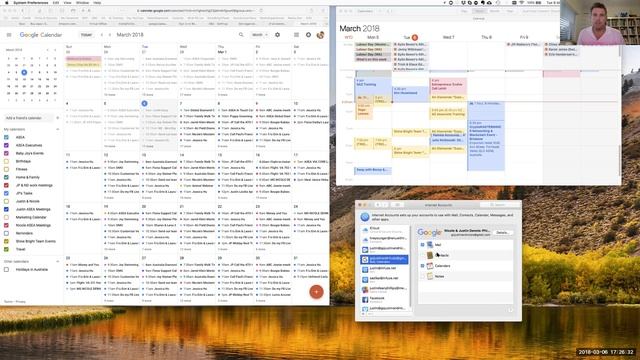Click the Wi-Fi icon in menu bar
Viewport: 640px width, 360px height.
pyautogui.click(x=521, y=2)
